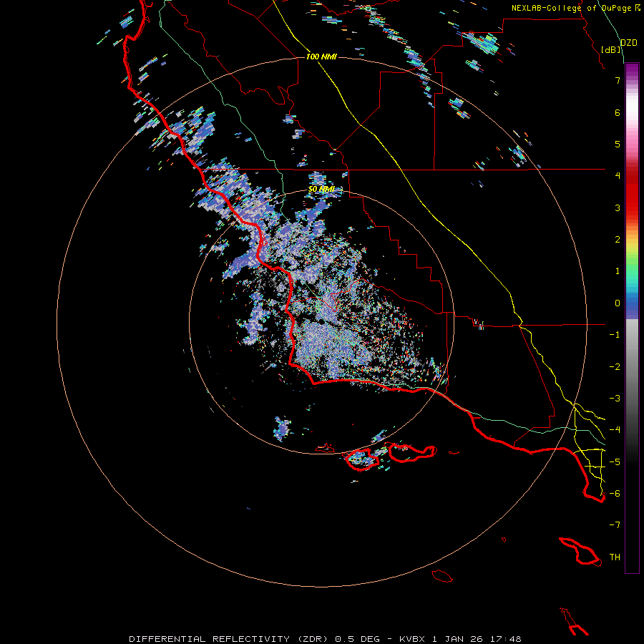Click the -1 label on the color scale
Screen dimensions: 644x644
[615, 335]
